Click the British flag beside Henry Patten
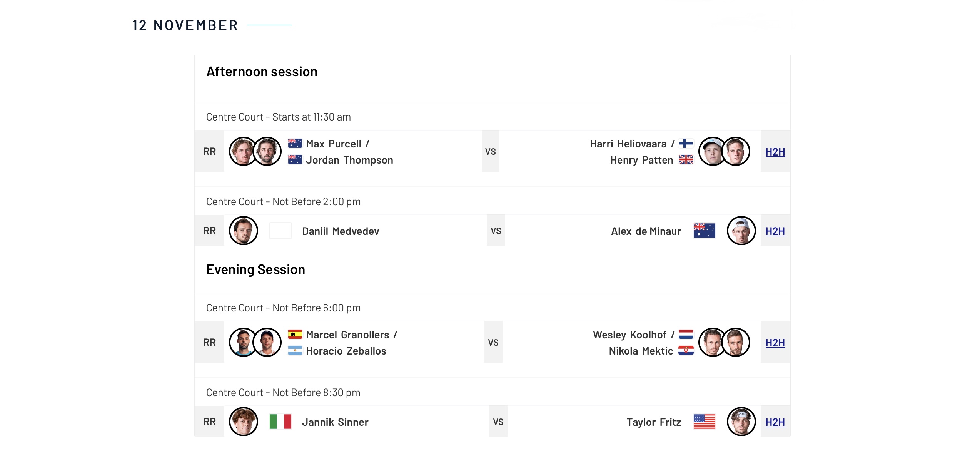 tap(686, 159)
